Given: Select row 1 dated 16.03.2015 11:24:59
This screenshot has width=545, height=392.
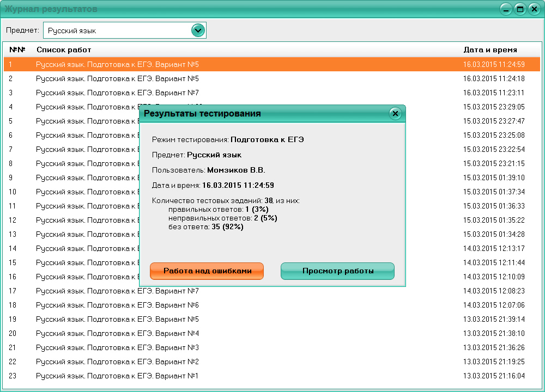Looking at the screenshot, I should pyautogui.click(x=272, y=64).
